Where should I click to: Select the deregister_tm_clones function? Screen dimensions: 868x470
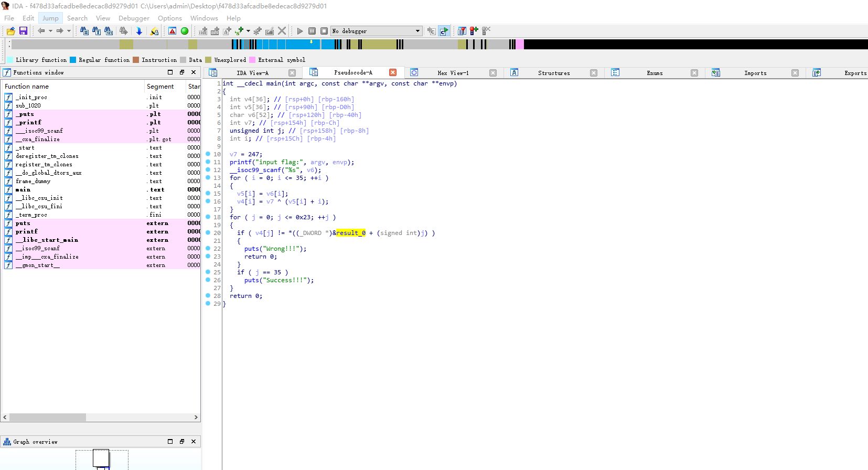pyautogui.click(x=102, y=156)
